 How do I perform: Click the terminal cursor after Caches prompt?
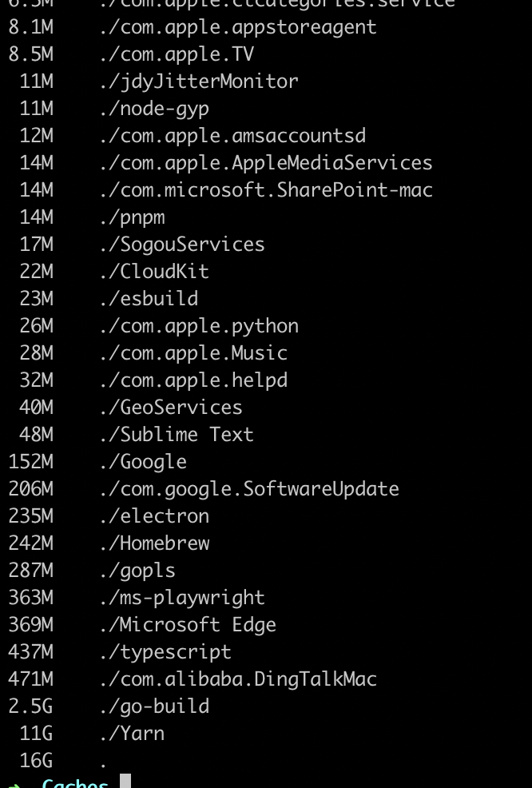[x=125, y=782]
